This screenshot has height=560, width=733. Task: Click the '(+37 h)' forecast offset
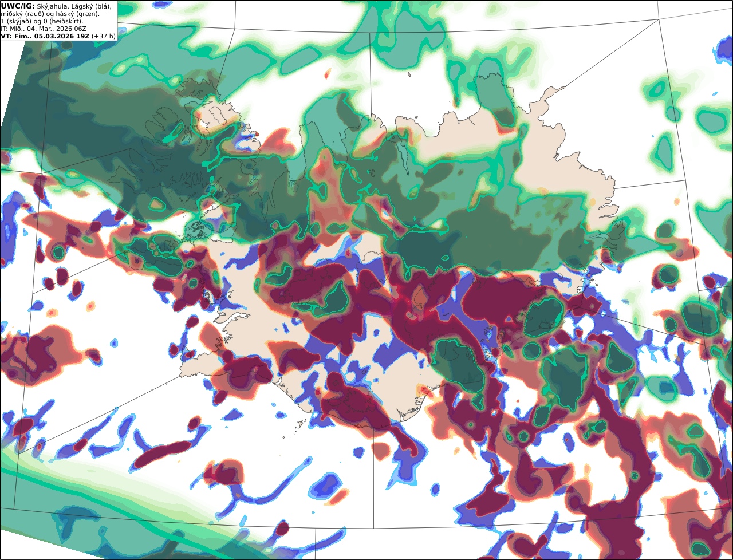click(104, 36)
